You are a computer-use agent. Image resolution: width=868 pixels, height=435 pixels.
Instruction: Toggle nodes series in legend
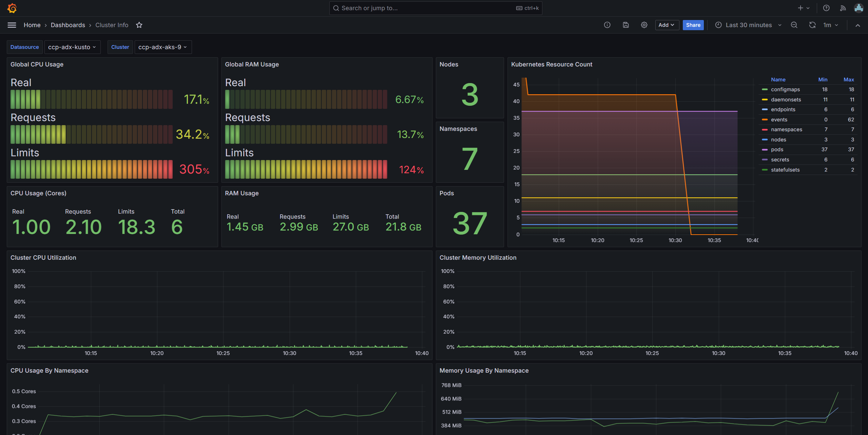(778, 140)
